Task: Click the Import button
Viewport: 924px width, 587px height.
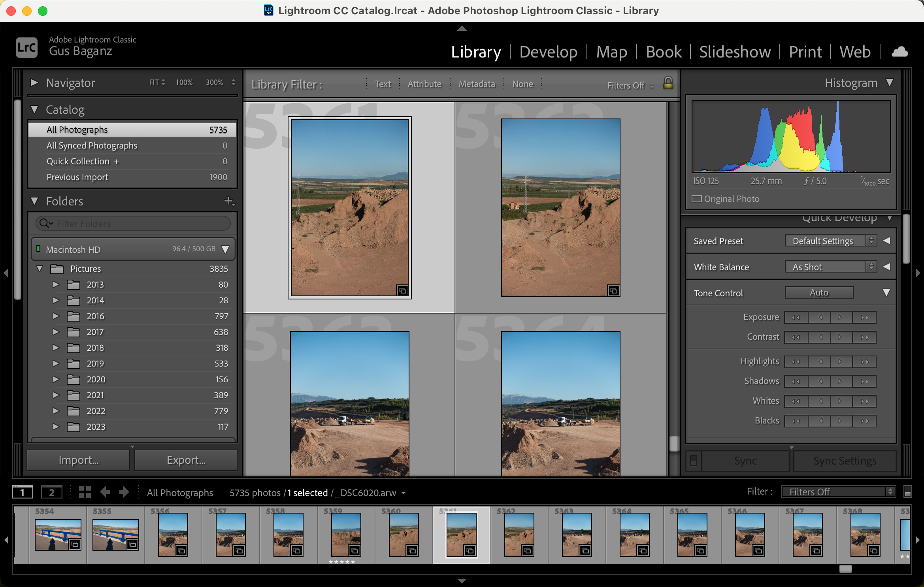Action: coord(78,460)
